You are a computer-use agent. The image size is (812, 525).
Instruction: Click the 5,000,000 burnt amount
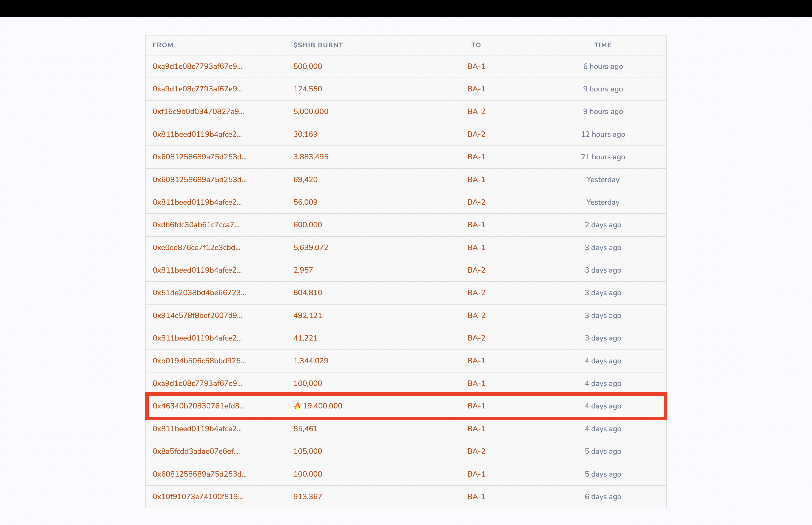click(x=310, y=111)
